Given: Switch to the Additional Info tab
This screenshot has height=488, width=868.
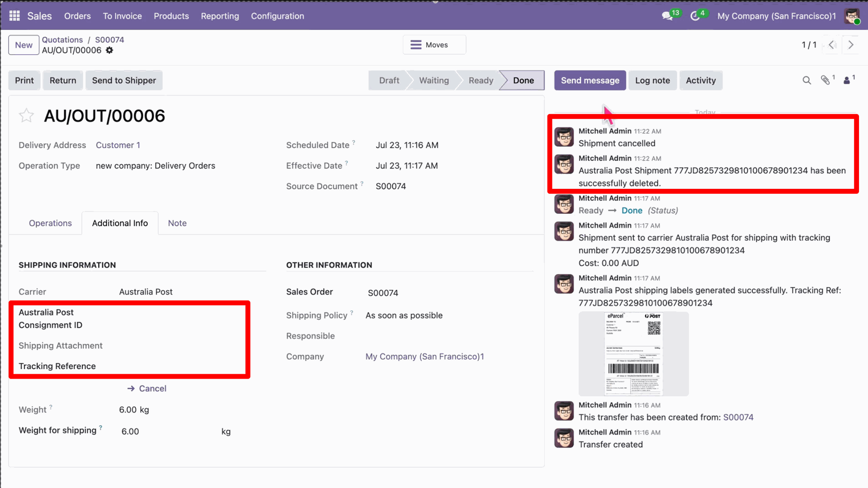Looking at the screenshot, I should click(x=120, y=223).
